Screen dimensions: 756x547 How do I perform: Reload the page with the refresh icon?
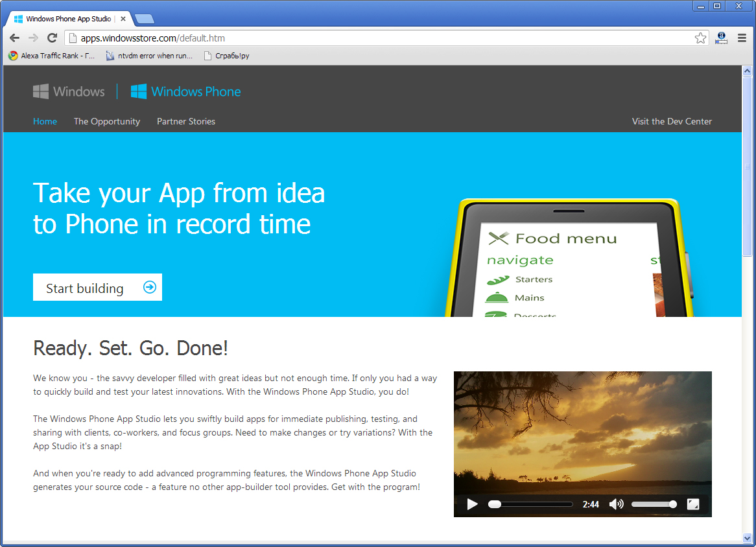point(52,38)
